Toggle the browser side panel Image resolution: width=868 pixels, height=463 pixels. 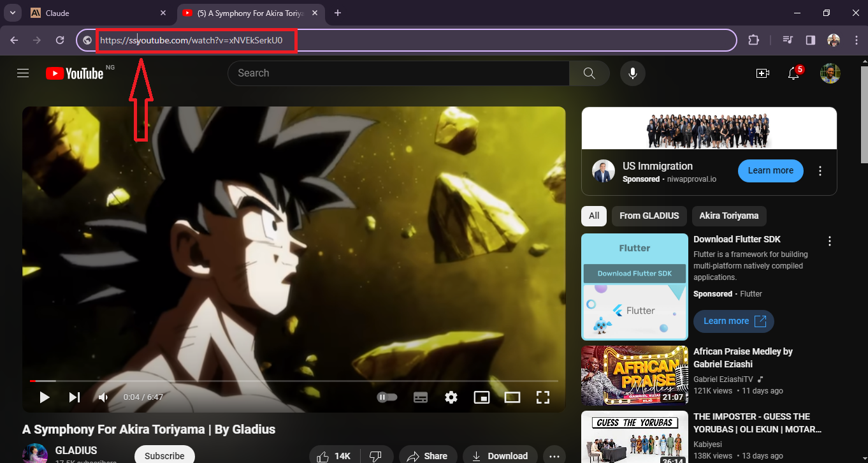811,40
